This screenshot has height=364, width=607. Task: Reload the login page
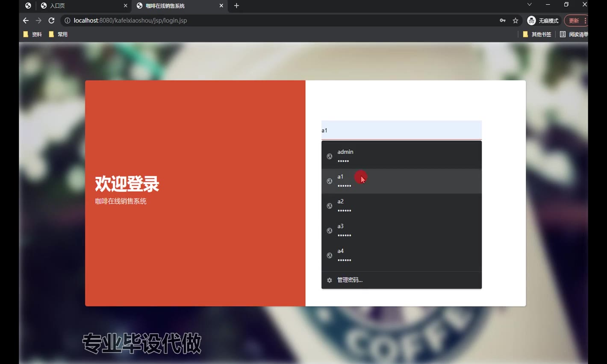point(51,21)
